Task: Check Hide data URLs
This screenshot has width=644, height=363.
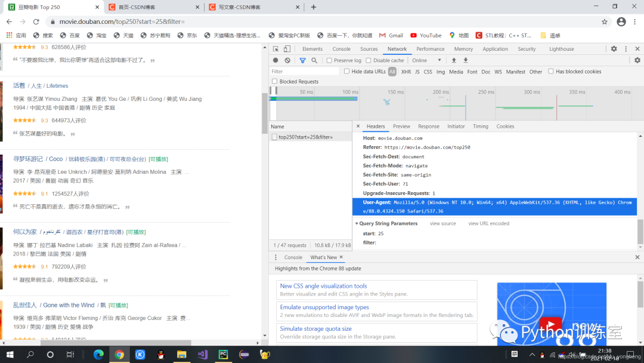Action: (x=346, y=72)
